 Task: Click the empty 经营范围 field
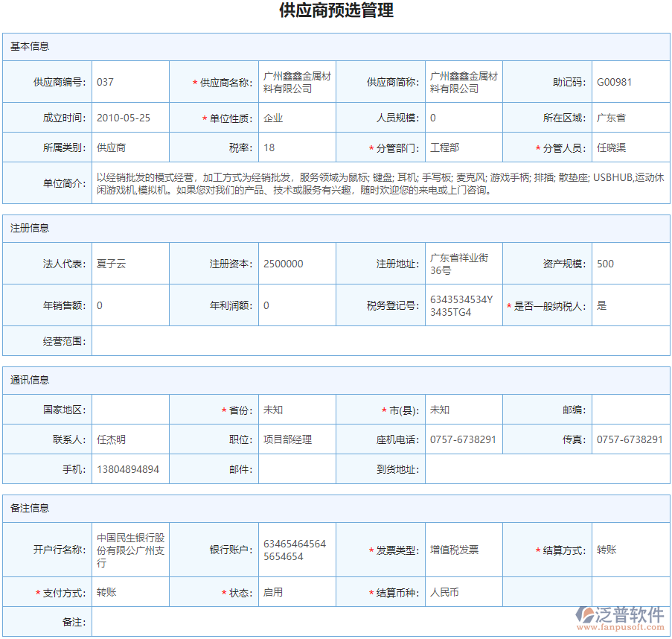click(372, 341)
